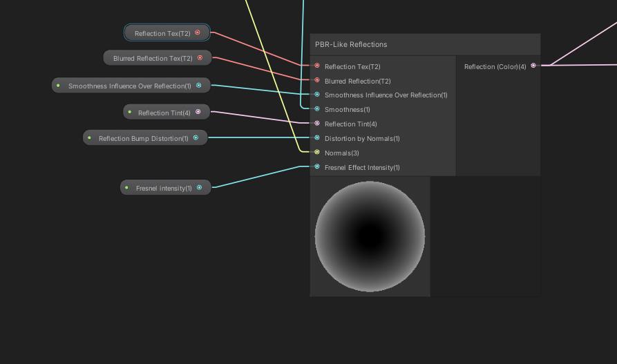Select the Fresnel intensity(1) property node
This screenshot has width=617, height=364.
[166, 188]
